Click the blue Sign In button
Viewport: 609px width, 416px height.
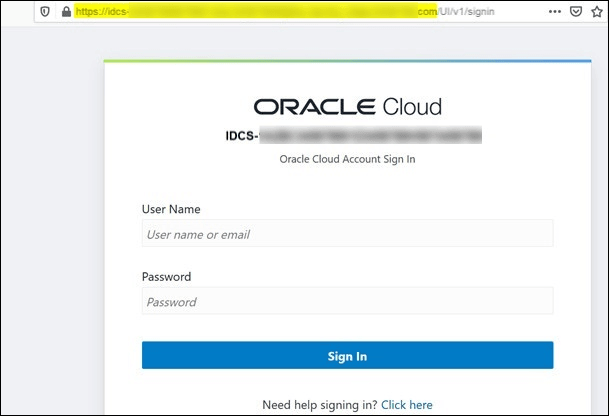tap(347, 355)
